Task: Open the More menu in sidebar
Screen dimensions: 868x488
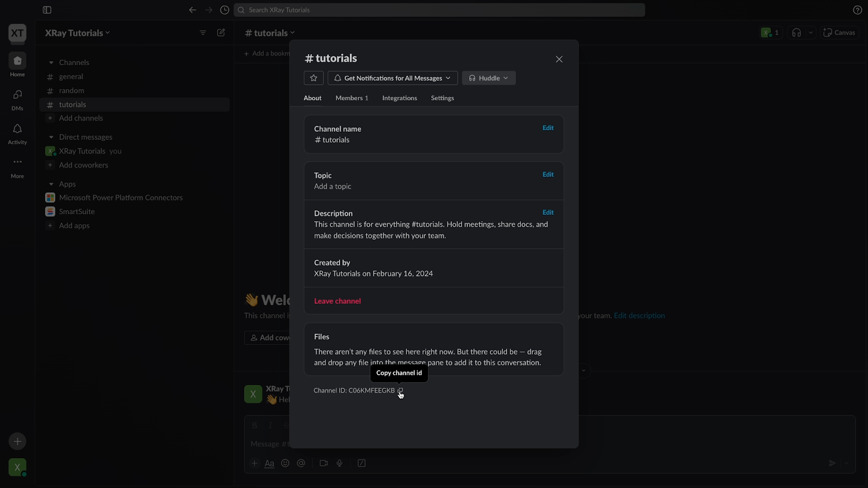Action: point(17,168)
